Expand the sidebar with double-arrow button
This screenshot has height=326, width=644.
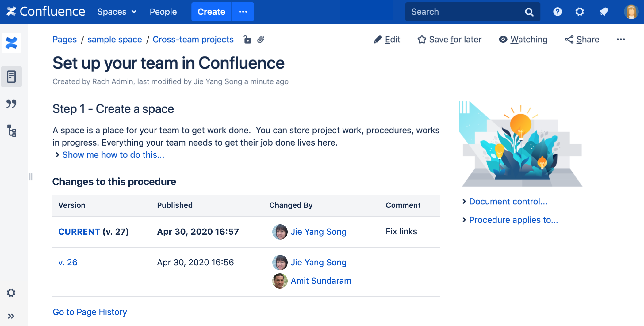11,316
